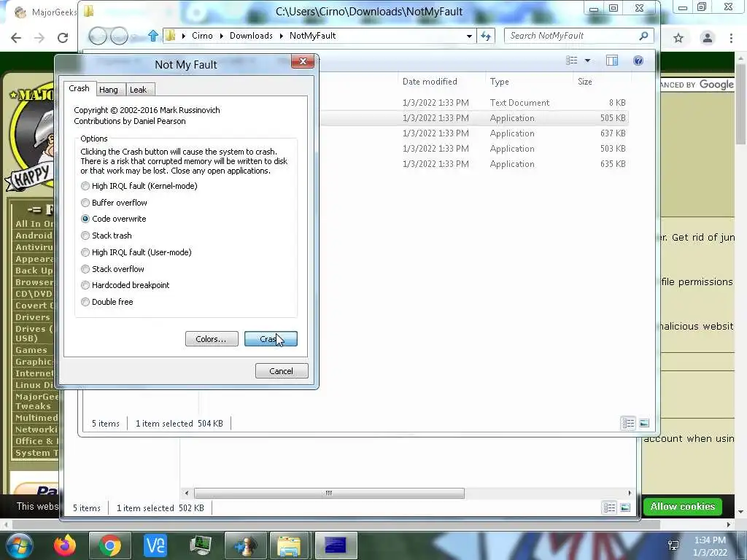The width and height of the screenshot is (747, 560).
Task: Open the taskbar clock showing 1:34 PM
Action: click(710, 546)
